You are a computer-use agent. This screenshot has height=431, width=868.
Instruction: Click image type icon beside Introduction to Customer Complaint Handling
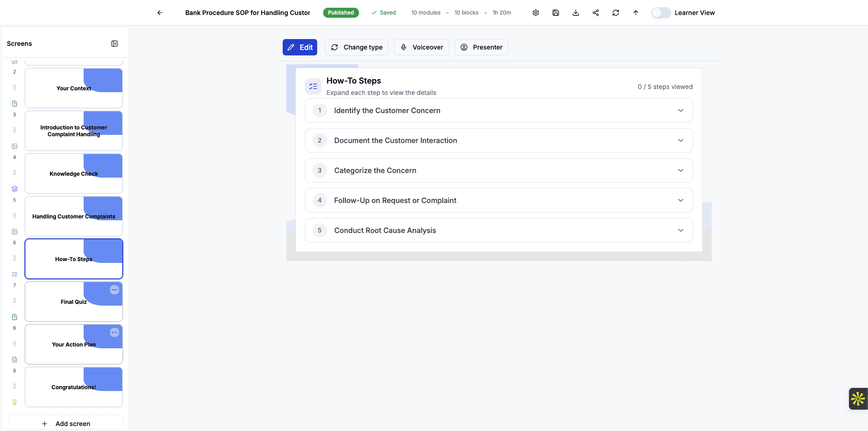[15, 146]
